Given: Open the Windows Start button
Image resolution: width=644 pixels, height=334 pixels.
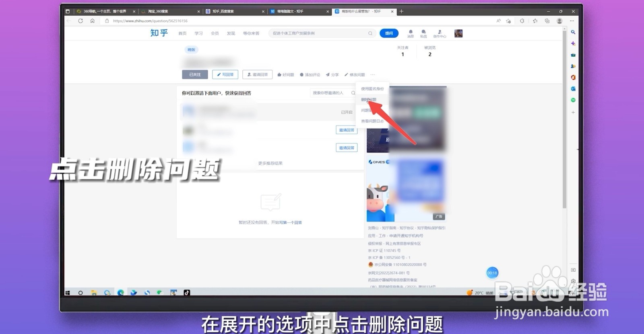Looking at the screenshot, I should click(68, 293).
